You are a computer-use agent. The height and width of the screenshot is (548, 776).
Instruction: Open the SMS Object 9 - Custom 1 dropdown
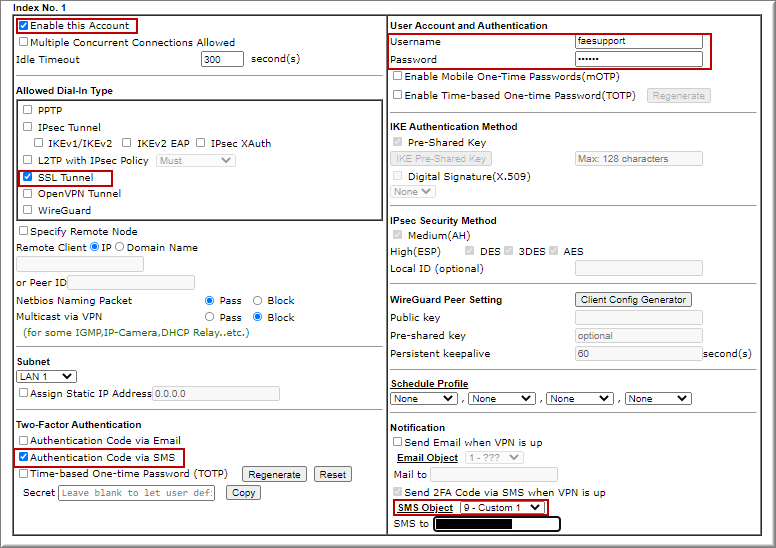[x=502, y=507]
